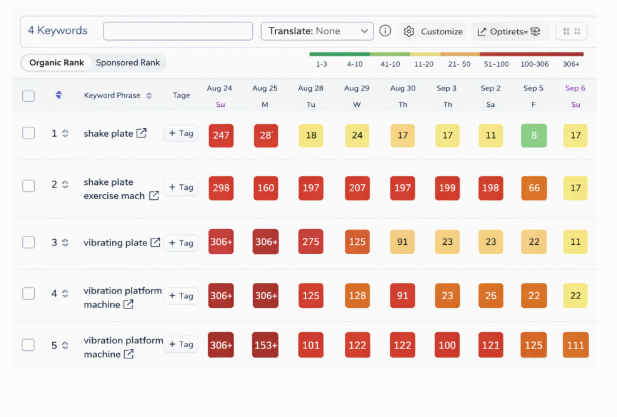Sort by the blue rank order arrows icon
The image size is (617, 417).
[x=58, y=96]
